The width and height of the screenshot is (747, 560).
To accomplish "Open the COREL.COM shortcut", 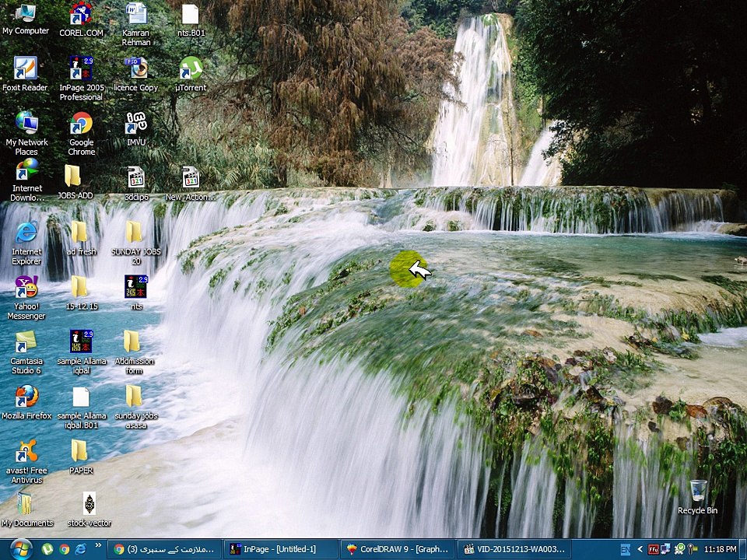I will (81, 20).
